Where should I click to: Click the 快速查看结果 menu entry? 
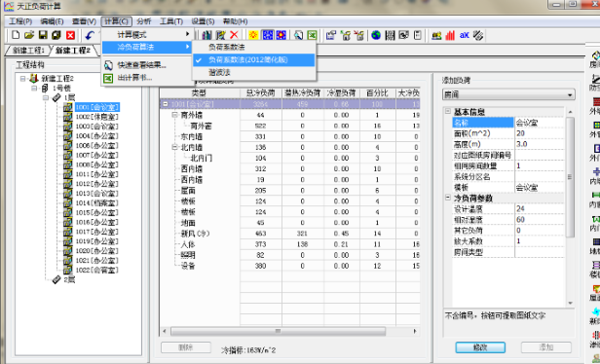pyautogui.click(x=147, y=65)
